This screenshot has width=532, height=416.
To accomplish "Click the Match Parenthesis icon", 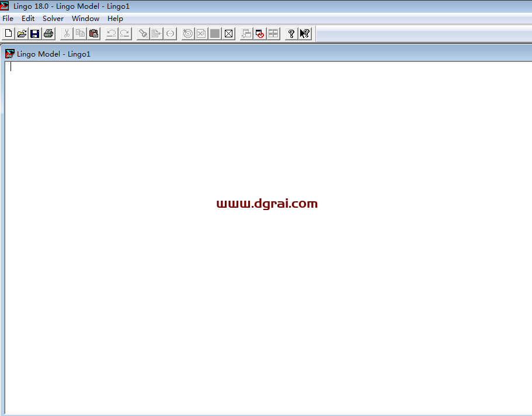I will click(x=171, y=34).
